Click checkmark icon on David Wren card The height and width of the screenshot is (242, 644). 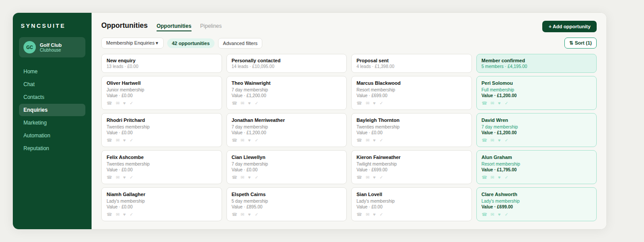[506, 140]
